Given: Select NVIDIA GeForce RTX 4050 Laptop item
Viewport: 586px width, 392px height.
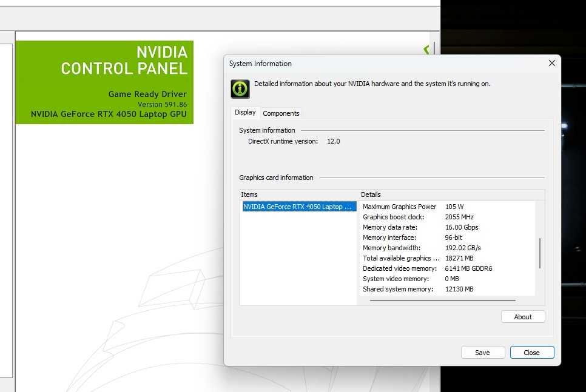Looking at the screenshot, I should tap(299, 207).
